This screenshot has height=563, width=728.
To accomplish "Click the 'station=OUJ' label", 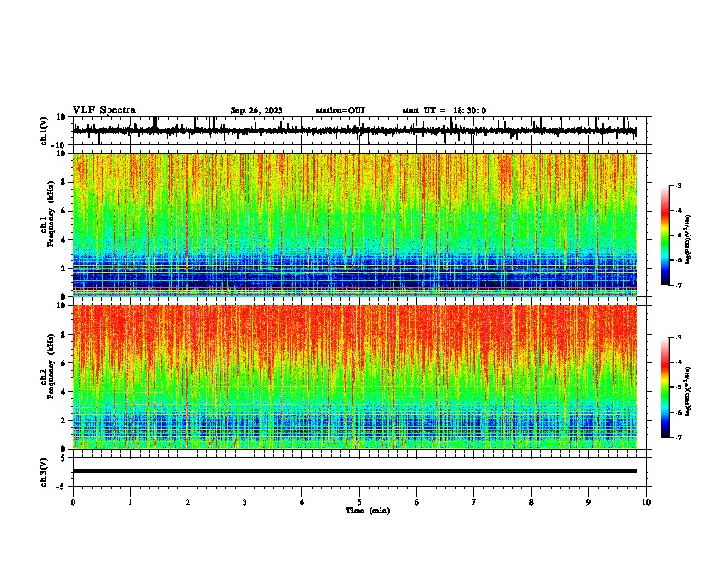I will pyautogui.click(x=340, y=110).
